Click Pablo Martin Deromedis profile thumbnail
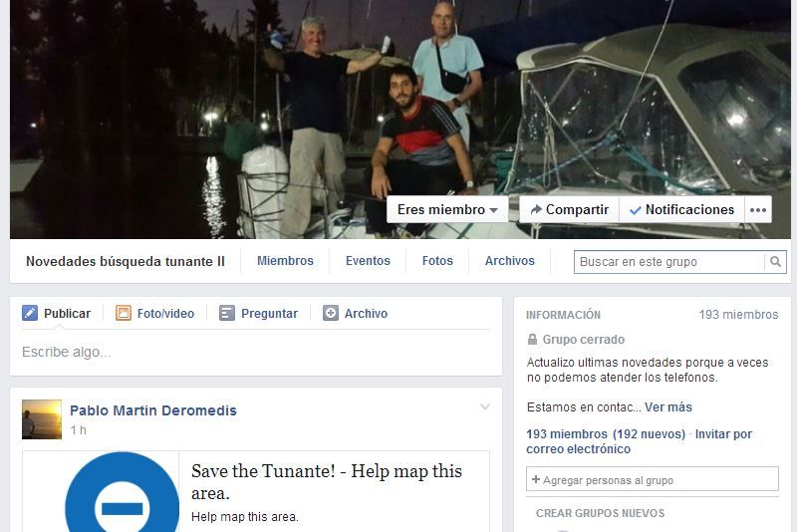 42,419
